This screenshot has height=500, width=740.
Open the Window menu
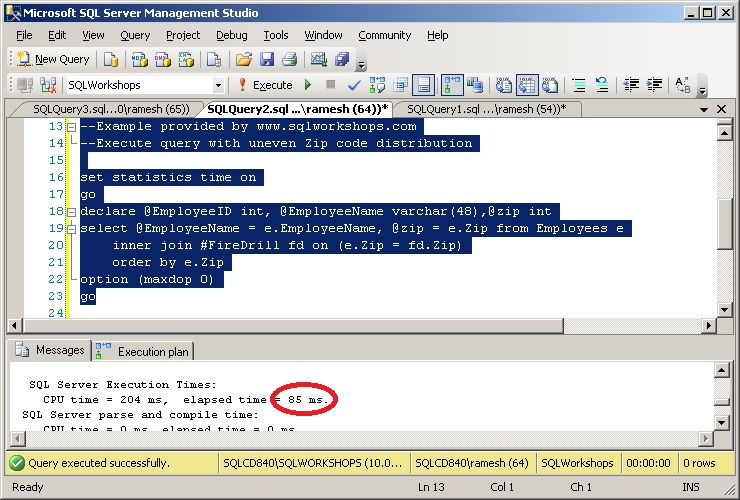tap(323, 35)
